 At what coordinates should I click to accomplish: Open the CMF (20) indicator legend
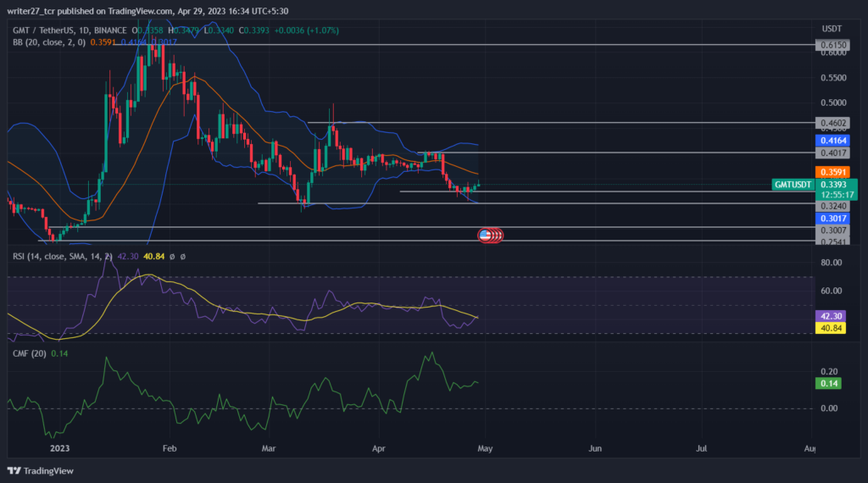(x=30, y=353)
